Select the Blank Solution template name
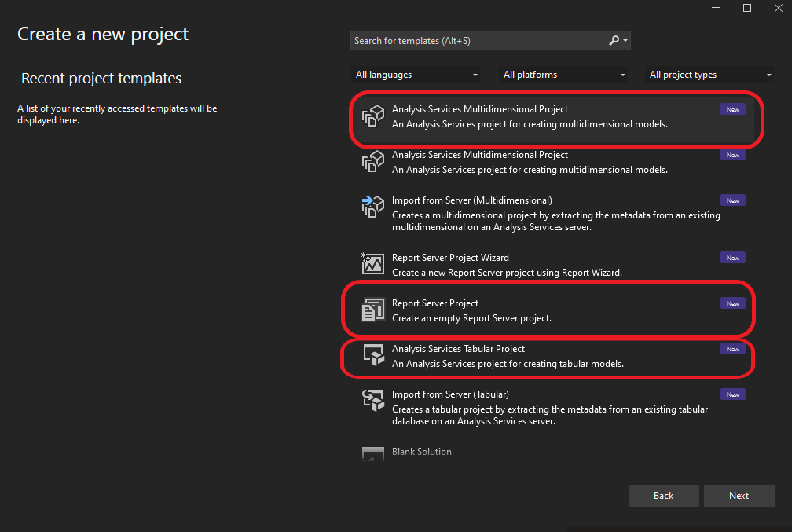 [422, 452]
